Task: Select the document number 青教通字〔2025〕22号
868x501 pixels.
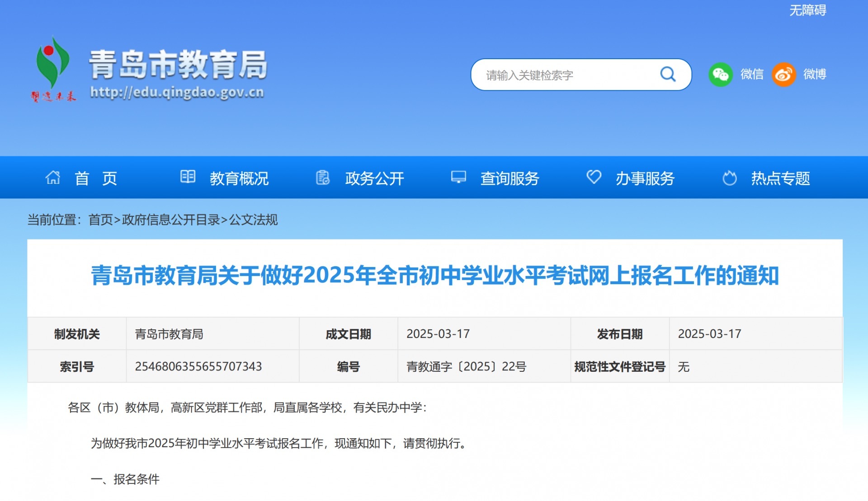Action: click(x=467, y=366)
